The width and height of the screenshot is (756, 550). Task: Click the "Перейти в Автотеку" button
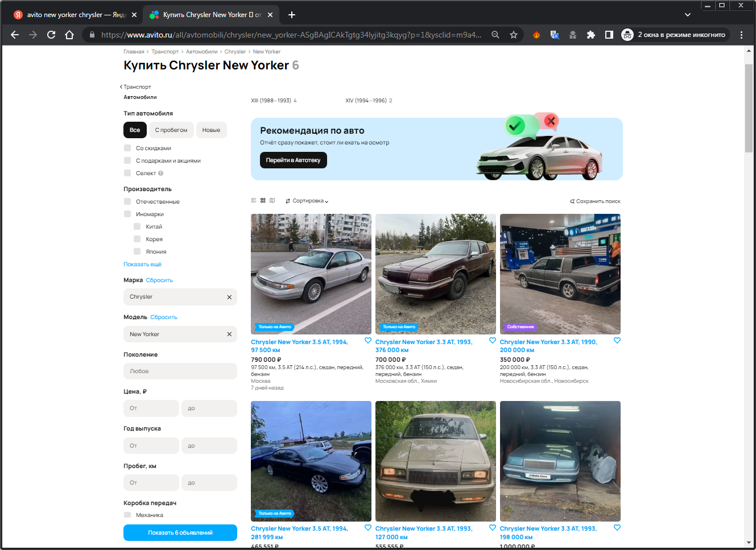293,160
